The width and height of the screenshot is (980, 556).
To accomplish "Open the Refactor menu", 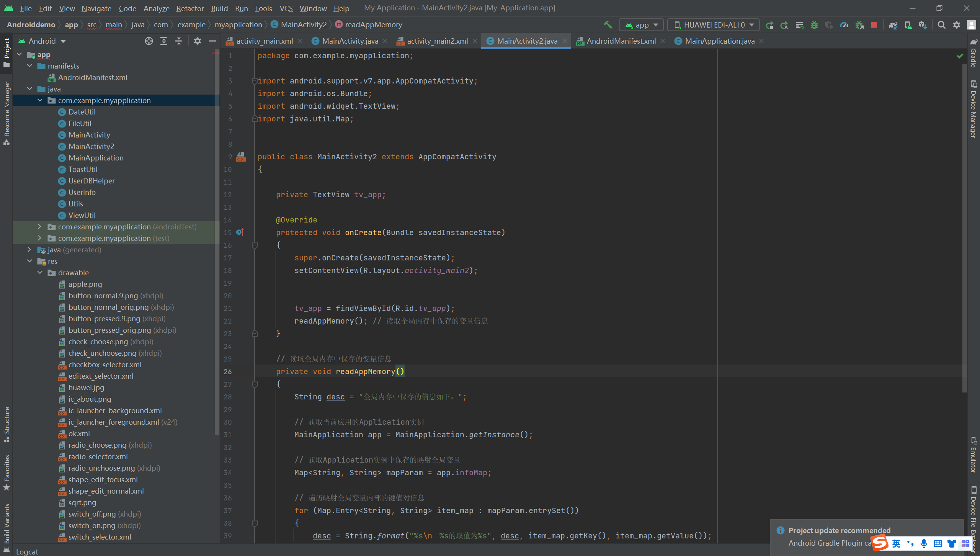I will (x=190, y=8).
